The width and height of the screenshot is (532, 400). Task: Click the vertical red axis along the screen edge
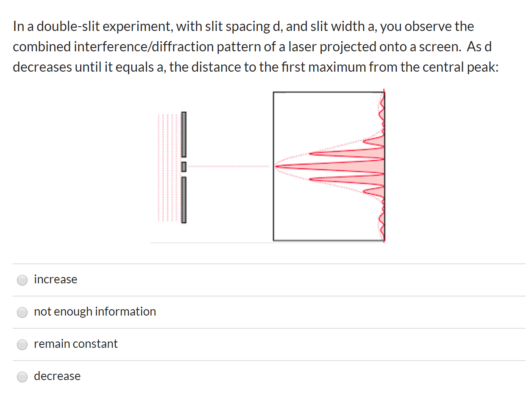[x=384, y=165]
